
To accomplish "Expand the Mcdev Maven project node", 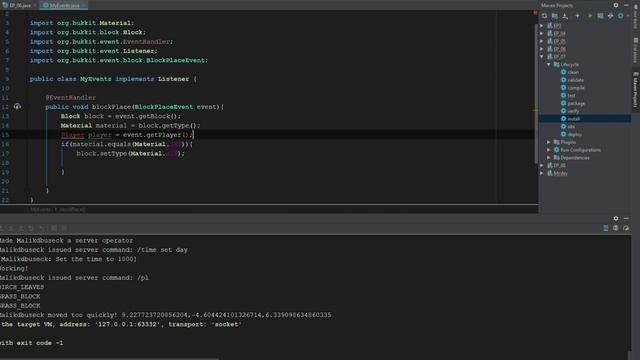I will 542,173.
